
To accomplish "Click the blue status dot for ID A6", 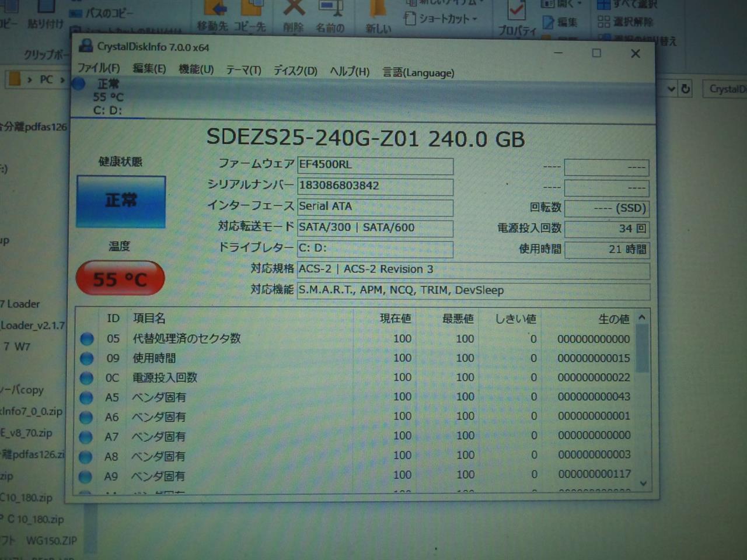I will point(86,418).
